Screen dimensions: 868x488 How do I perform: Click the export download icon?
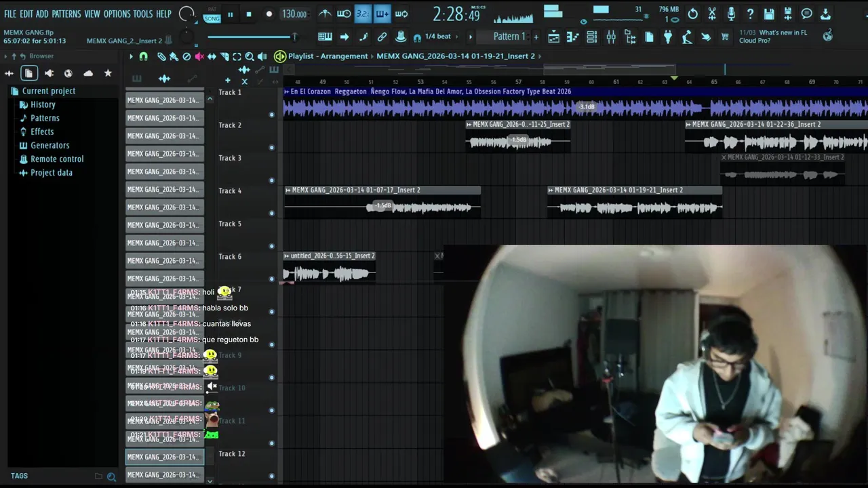click(x=825, y=14)
